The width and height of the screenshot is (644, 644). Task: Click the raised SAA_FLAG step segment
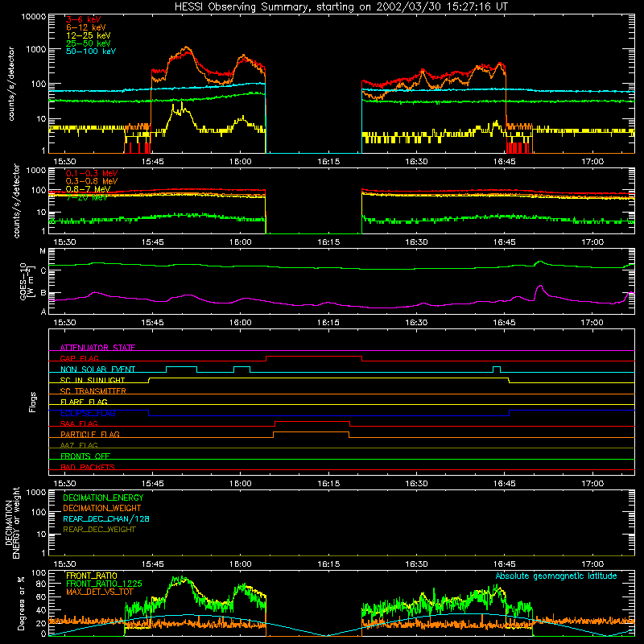312,421
